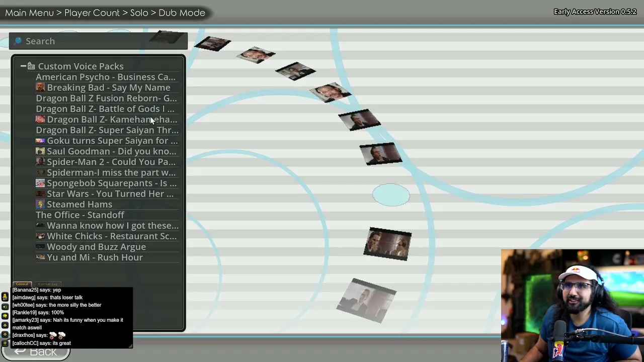Screen dimensions: 644x362
Task: Click the Woody and Buzz Argue row icon
Action: point(40,247)
